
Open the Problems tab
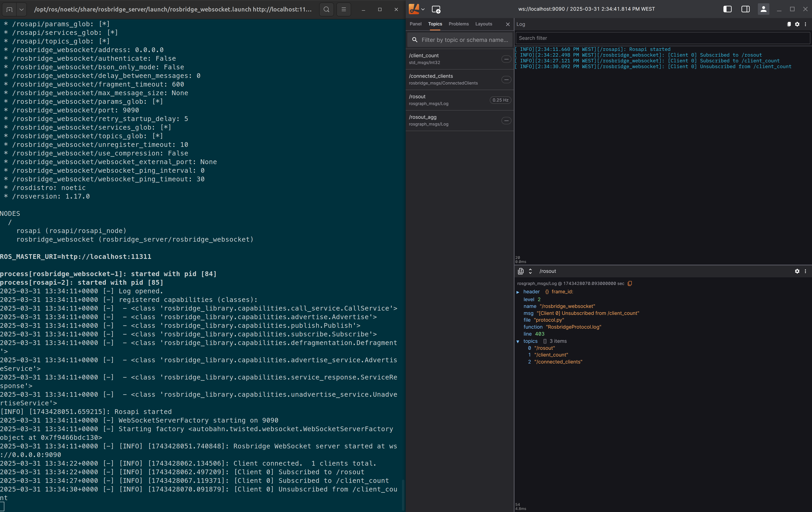point(459,24)
